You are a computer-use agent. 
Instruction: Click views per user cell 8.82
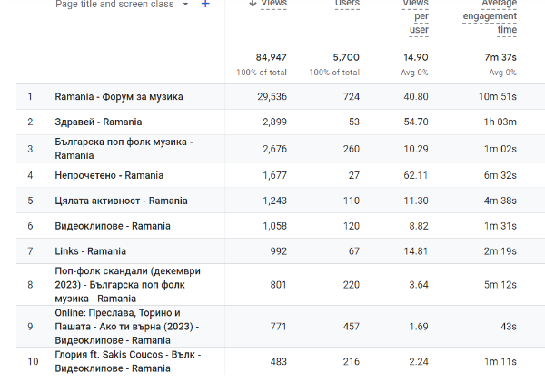(x=419, y=226)
